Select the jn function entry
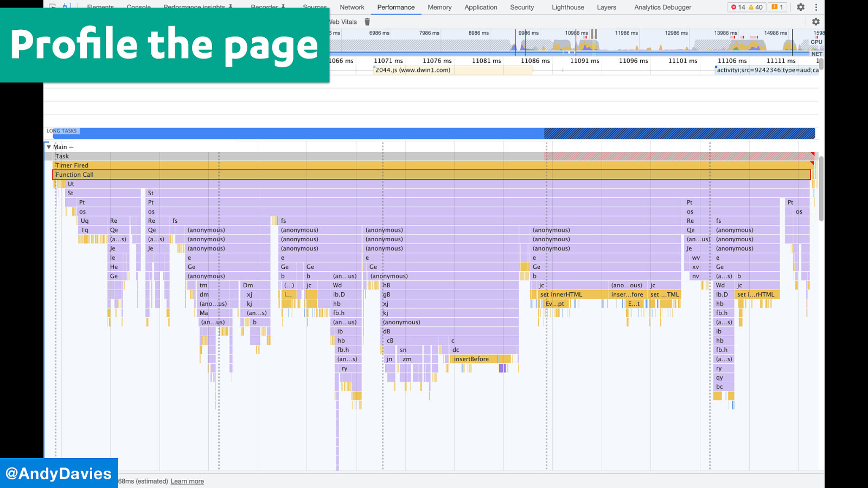Viewport: 868px width, 488px height. coord(390,359)
